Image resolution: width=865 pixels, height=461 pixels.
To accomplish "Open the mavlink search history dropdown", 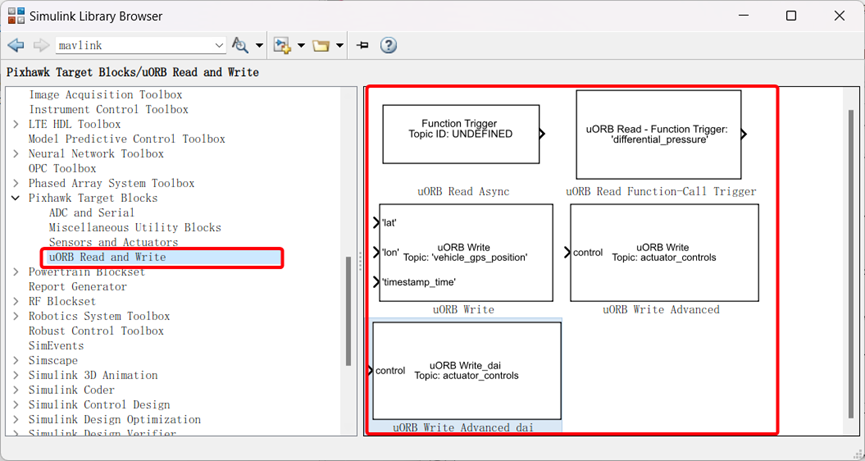I will (x=219, y=46).
